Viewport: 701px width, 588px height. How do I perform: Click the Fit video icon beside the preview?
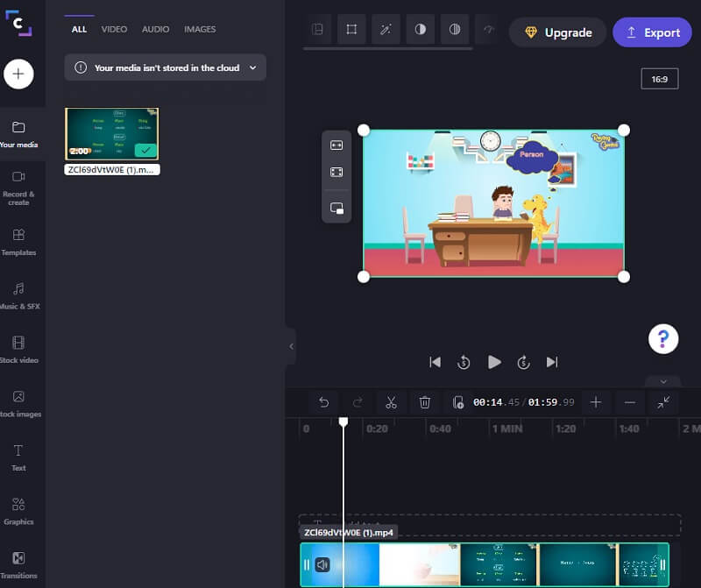[x=336, y=147]
